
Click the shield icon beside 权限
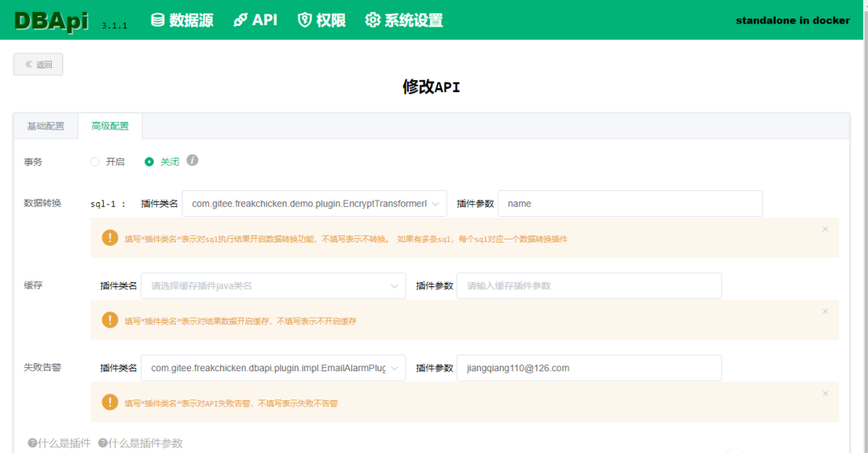[304, 20]
